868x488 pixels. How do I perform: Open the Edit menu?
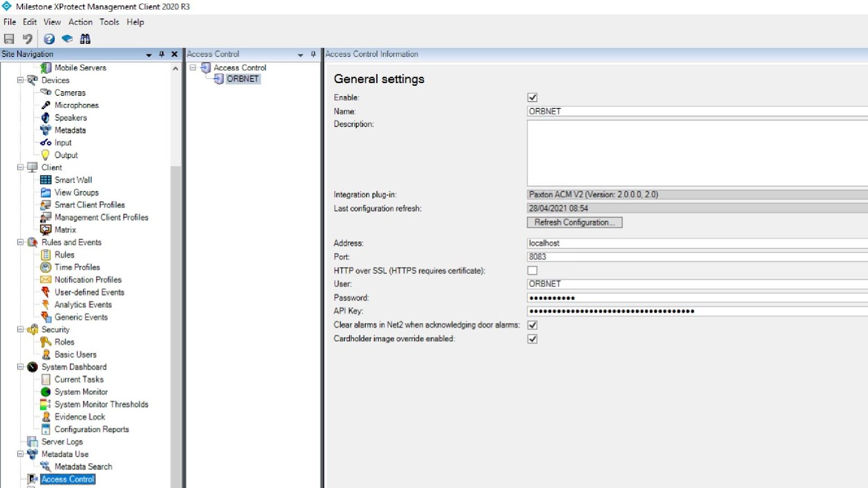coord(30,22)
